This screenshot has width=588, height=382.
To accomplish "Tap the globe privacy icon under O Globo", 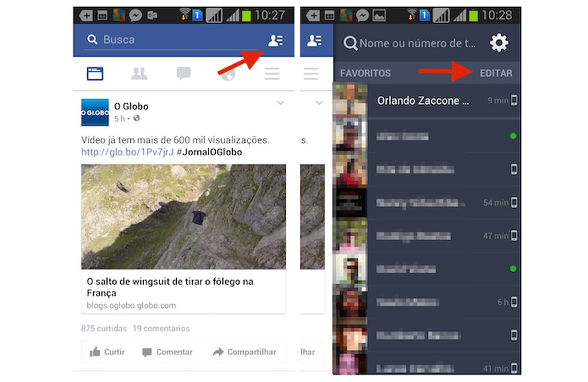I will [136, 118].
